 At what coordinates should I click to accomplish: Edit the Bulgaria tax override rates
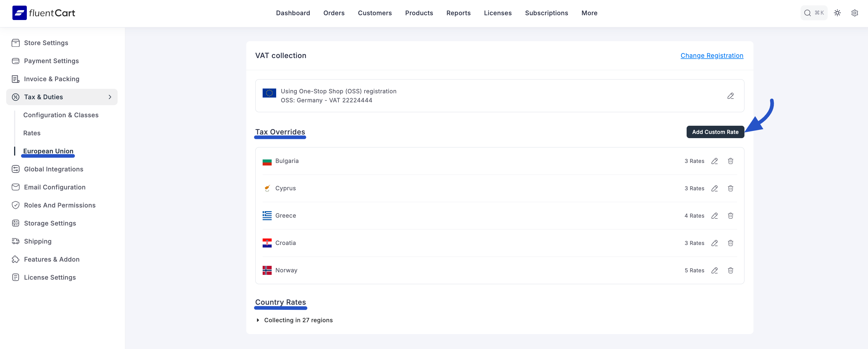(x=714, y=161)
